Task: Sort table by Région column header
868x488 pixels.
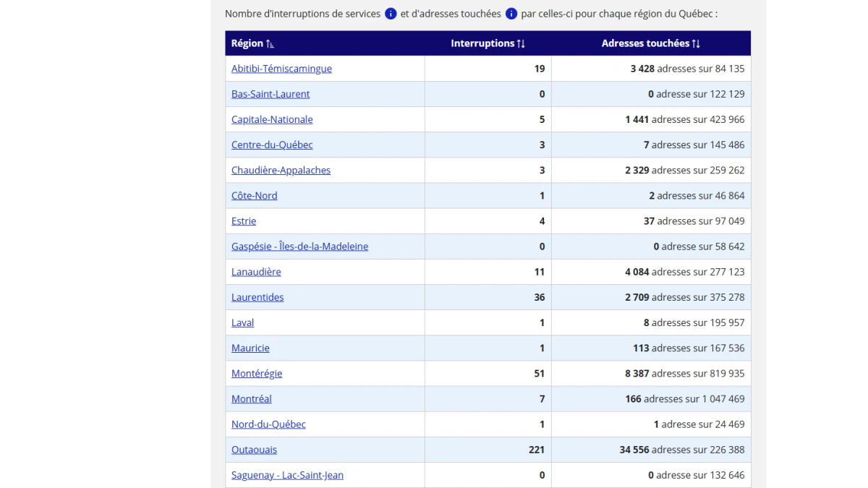Action: [252, 43]
